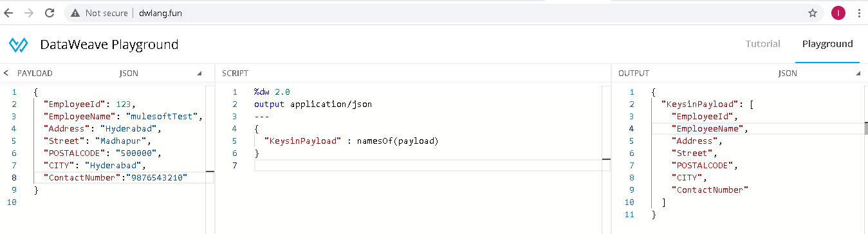Click the output panel JSON label
This screenshot has width=868, height=234.
788,73
